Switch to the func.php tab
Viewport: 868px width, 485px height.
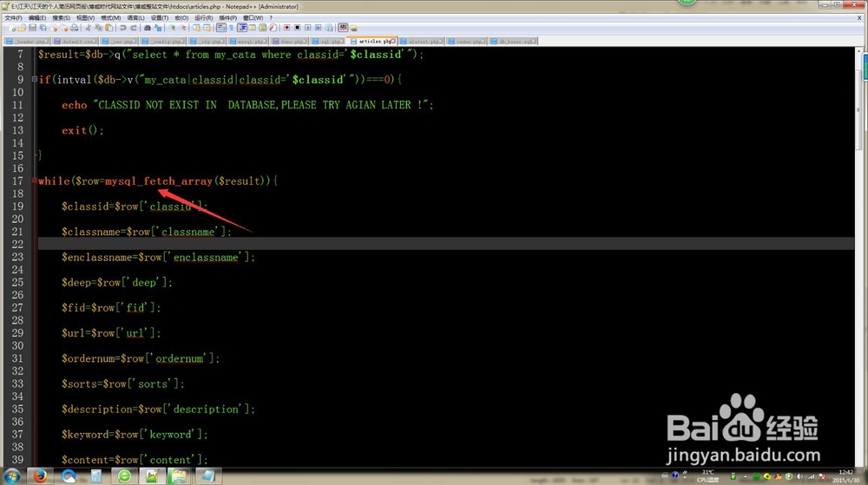(290, 42)
